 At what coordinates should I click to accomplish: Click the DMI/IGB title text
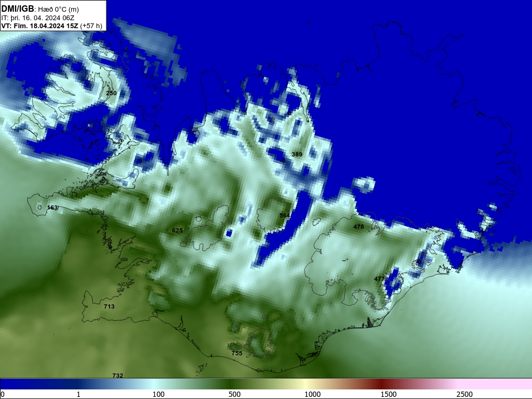coord(18,9)
